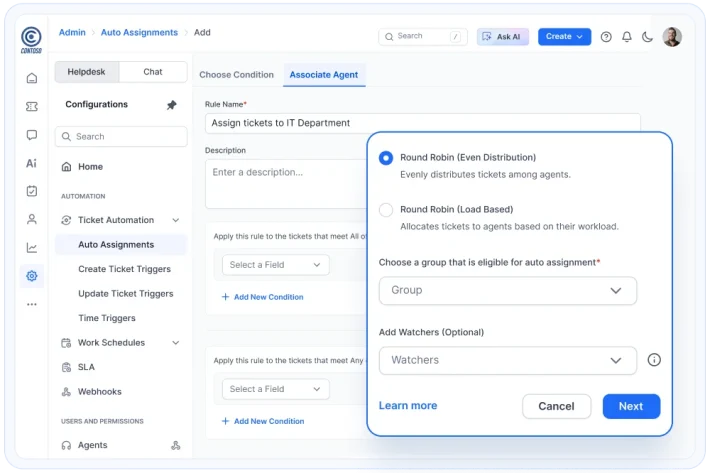Open Update Ticket Triggers menu item
Viewport: 710px width, 473px height.
point(126,293)
